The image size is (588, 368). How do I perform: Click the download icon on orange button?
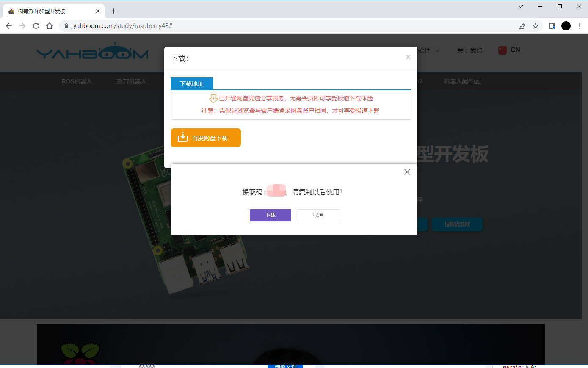coord(182,137)
